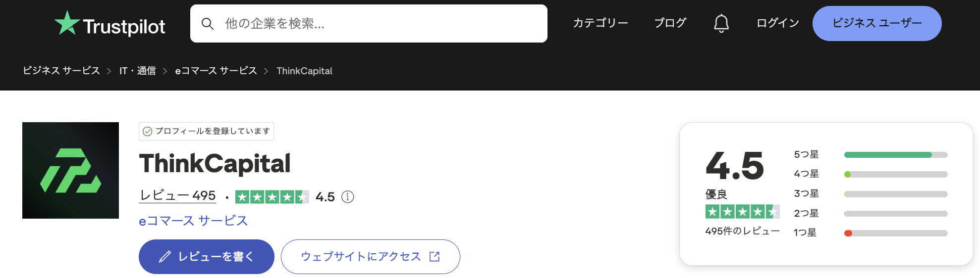Open the ブログ menu item

670,23
